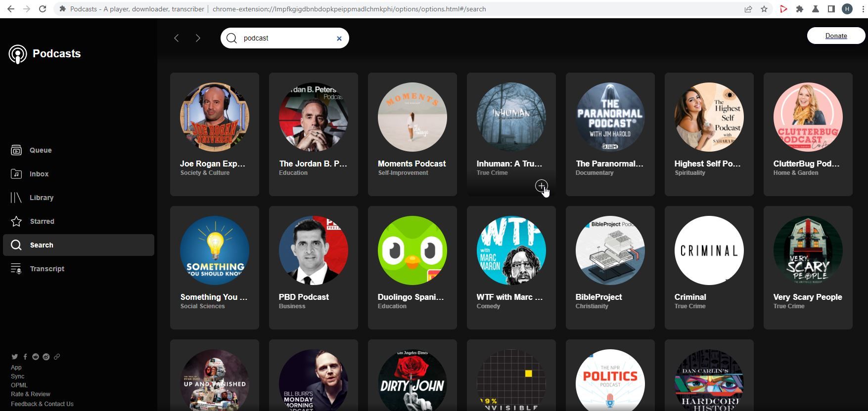Viewport: 868px width, 411px height.
Task: Select the Search sidebar item
Action: coord(79,245)
